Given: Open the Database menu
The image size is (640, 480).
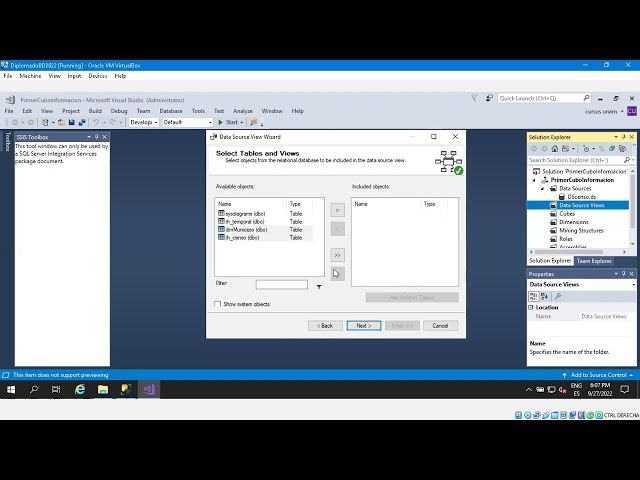Looking at the screenshot, I should pyautogui.click(x=171, y=111).
